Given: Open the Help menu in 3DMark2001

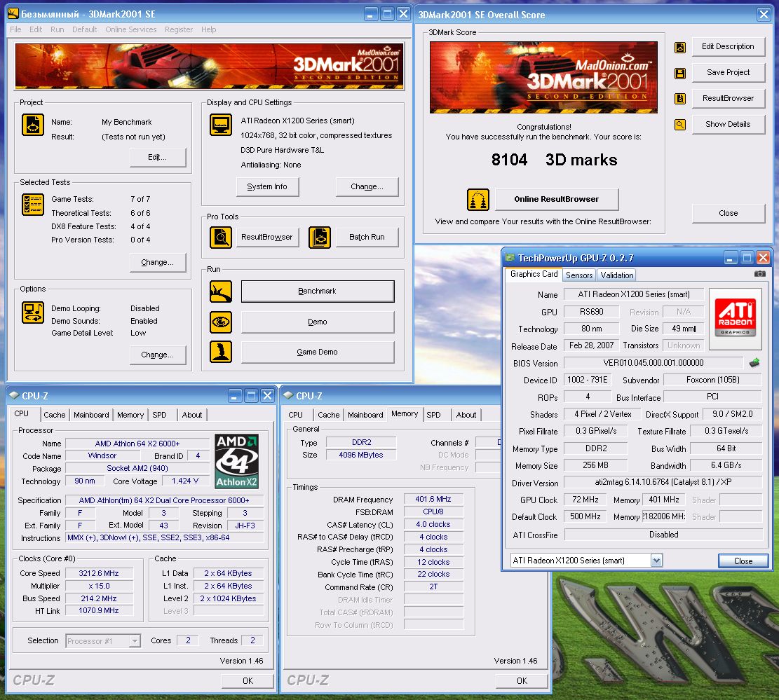Looking at the screenshot, I should pos(209,29).
